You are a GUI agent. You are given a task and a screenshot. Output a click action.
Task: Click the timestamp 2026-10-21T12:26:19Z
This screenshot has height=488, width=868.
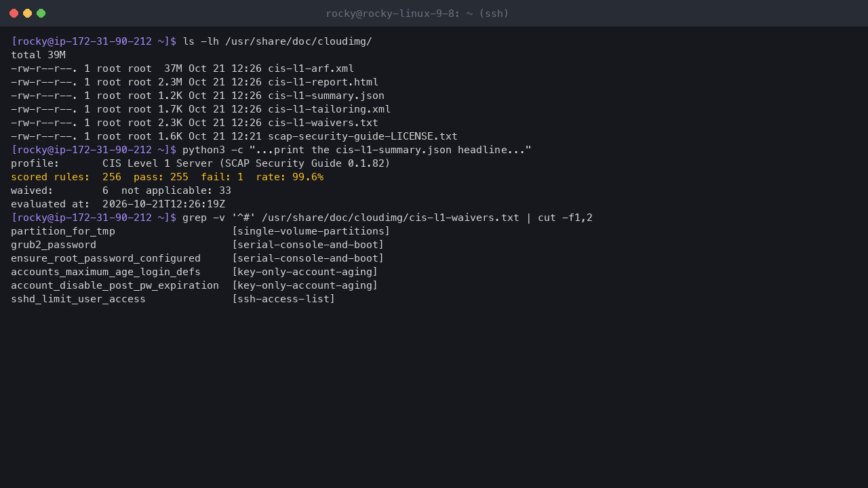click(163, 204)
